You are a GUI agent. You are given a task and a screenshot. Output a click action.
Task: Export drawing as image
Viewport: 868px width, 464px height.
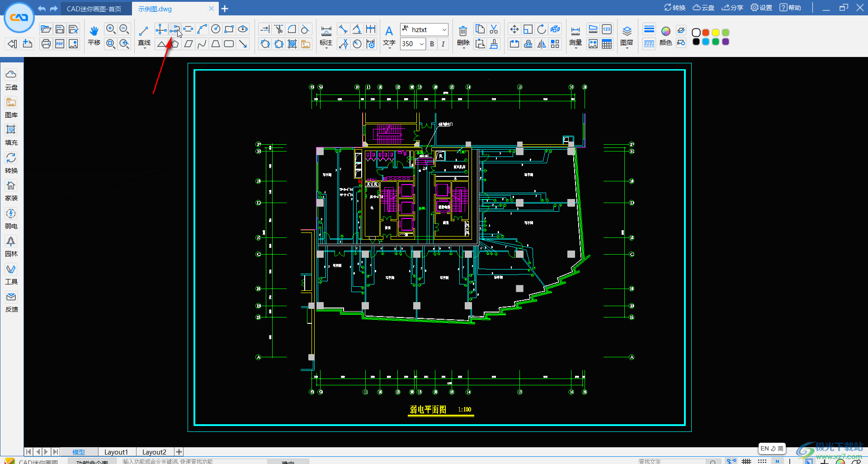coord(73,44)
